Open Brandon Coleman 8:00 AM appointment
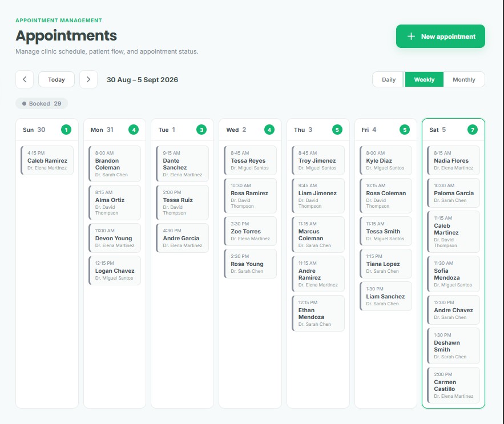This screenshot has height=424, width=504. pos(115,164)
